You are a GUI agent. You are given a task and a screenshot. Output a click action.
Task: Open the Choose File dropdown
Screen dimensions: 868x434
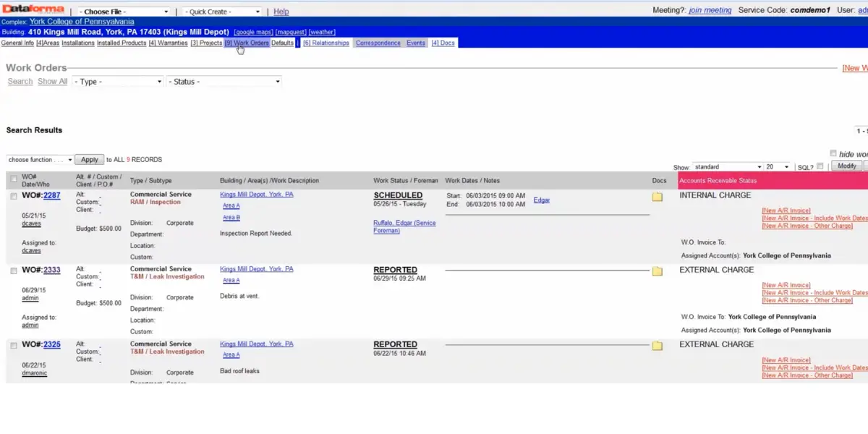tap(124, 12)
